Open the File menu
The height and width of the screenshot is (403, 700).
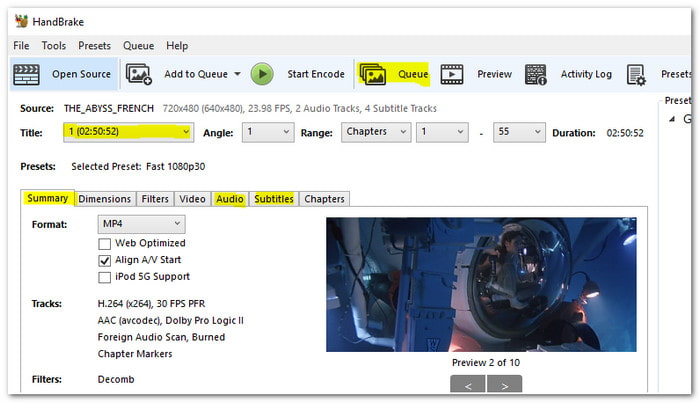coord(21,46)
